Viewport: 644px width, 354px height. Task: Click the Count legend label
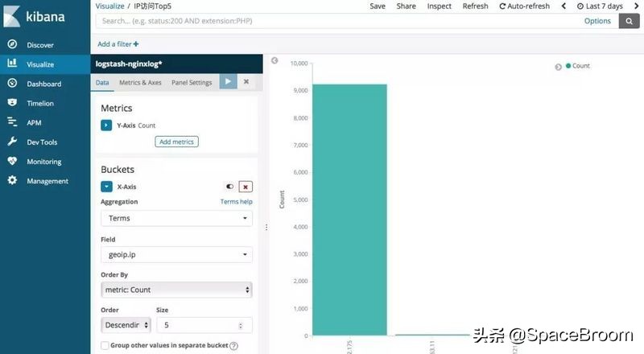(x=580, y=66)
